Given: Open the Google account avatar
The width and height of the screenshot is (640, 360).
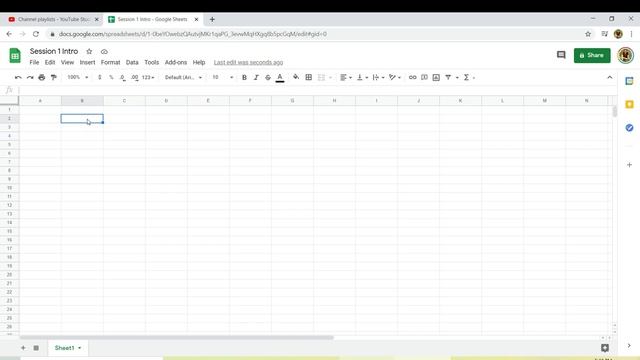Looking at the screenshot, I should click(625, 55).
